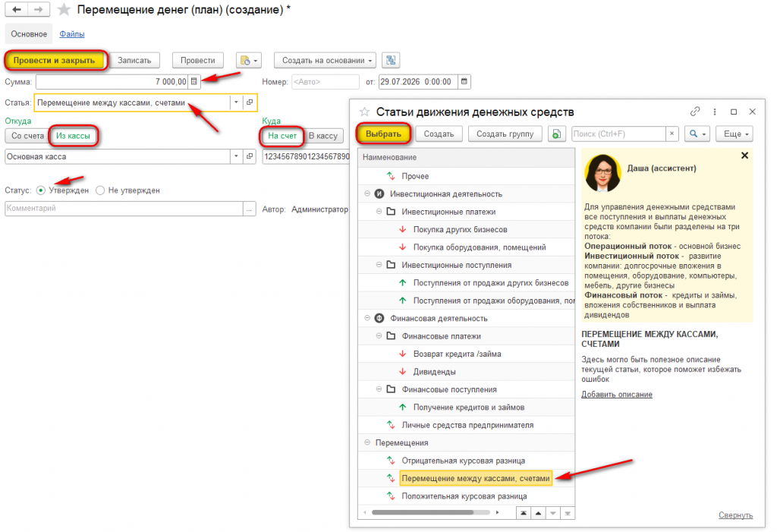
Task: Choose the На счет destination toggle
Action: 282,136
